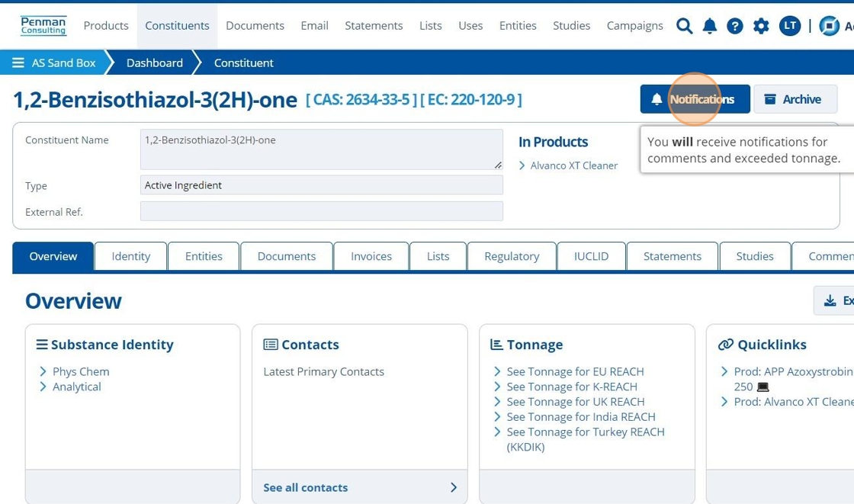Open the Constituents menu
Viewport: 854px width, 504px height.
[177, 26]
